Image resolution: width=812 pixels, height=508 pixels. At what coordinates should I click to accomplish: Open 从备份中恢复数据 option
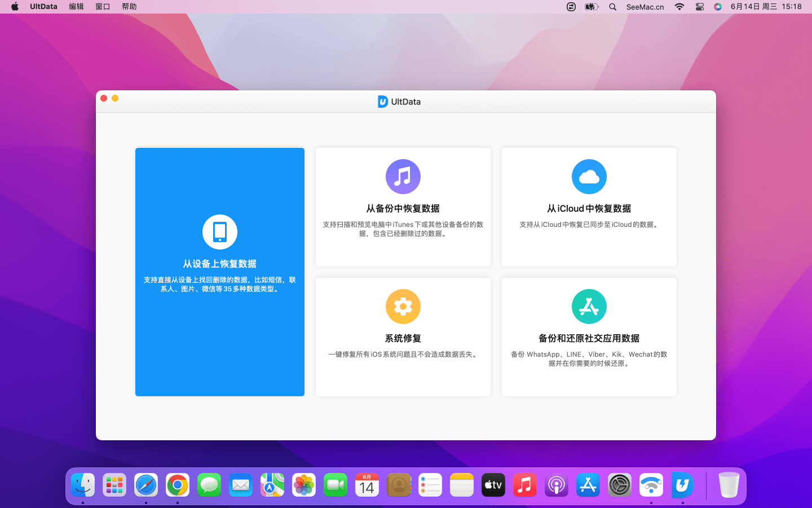pyautogui.click(x=403, y=208)
